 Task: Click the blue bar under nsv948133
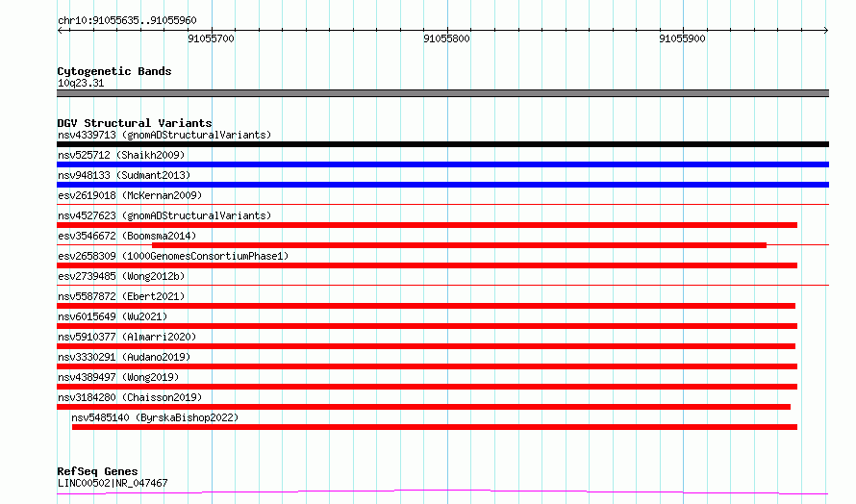(442, 185)
